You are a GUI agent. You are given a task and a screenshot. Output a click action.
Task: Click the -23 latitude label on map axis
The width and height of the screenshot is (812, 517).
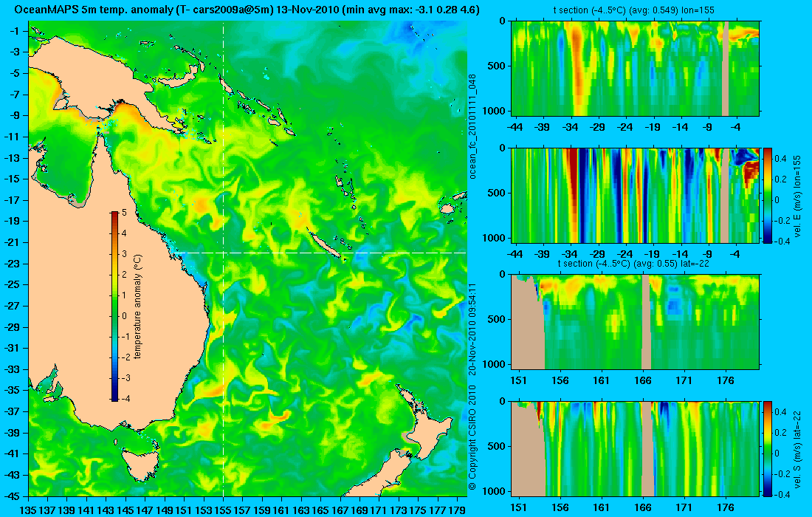[x=12, y=263]
